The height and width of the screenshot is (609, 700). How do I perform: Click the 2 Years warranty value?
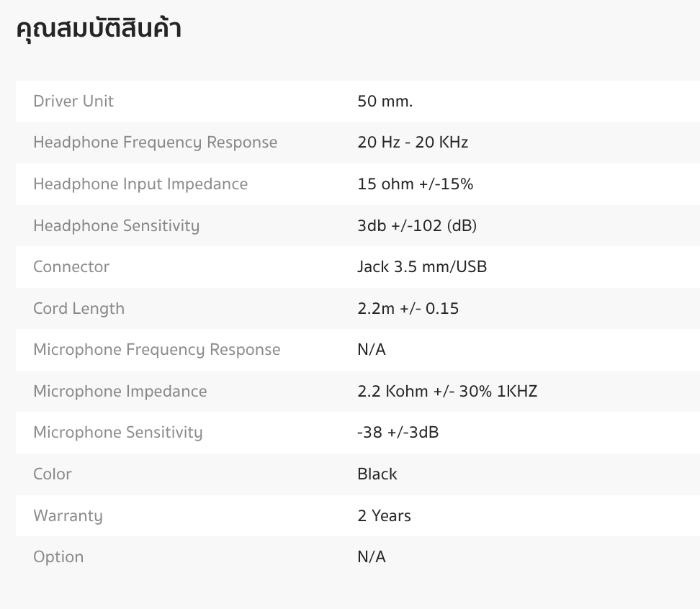pyautogui.click(x=385, y=515)
